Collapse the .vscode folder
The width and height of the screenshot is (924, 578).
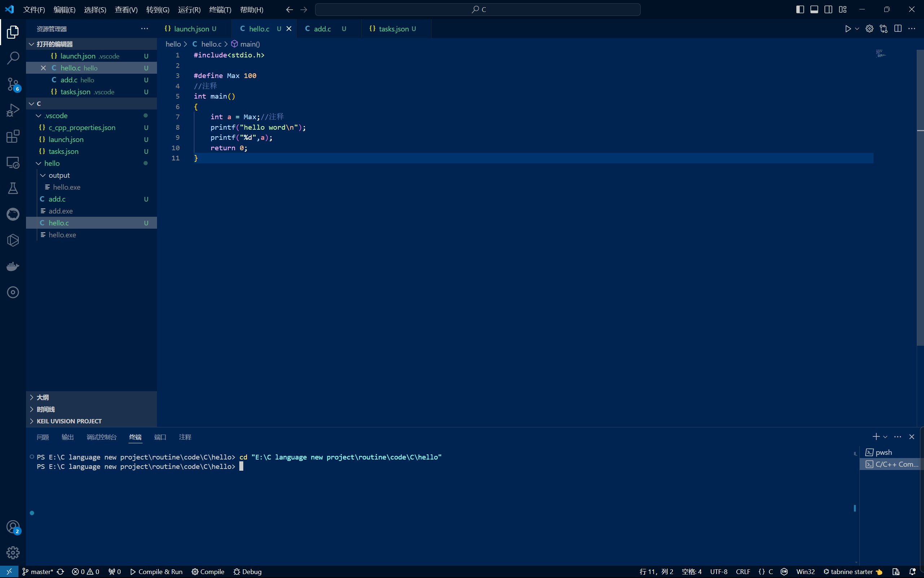[x=92, y=116]
